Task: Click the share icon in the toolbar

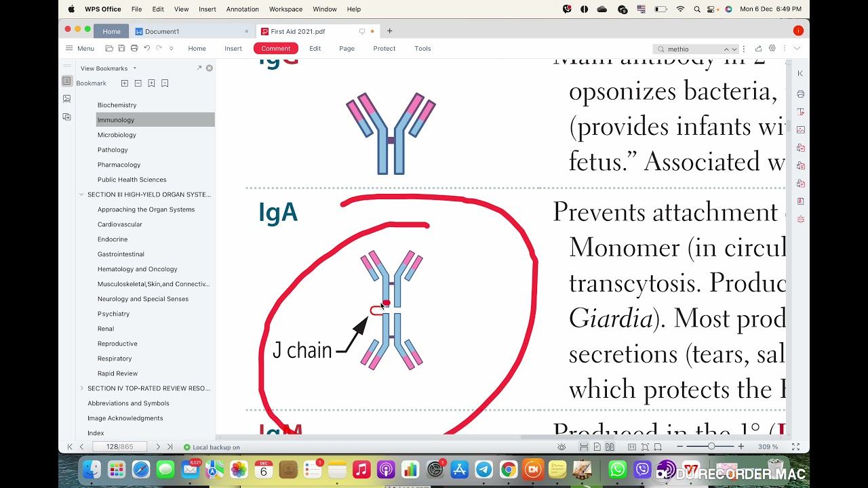Action: click(x=759, y=48)
